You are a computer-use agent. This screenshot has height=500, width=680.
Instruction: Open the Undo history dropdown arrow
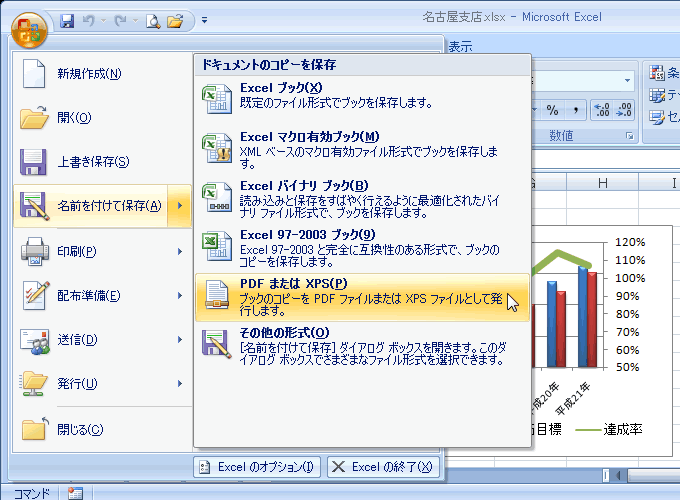[x=103, y=20]
